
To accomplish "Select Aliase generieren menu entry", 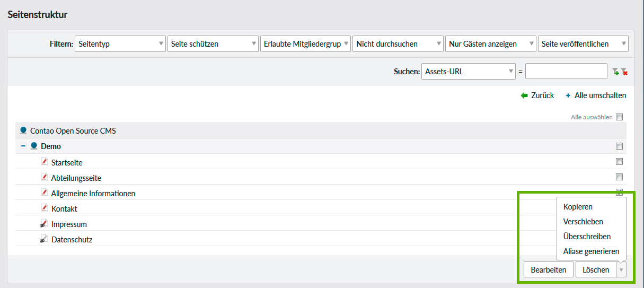I will (591, 251).
